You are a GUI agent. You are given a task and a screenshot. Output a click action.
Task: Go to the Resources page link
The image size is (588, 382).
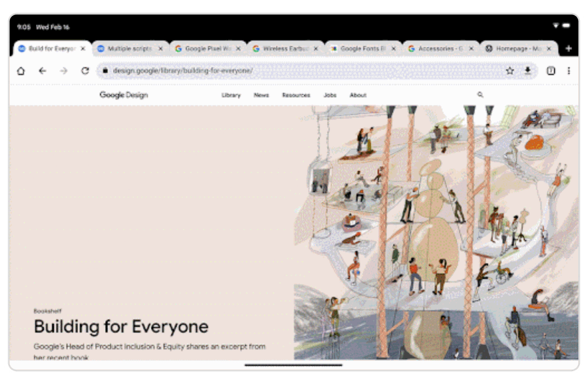coord(296,95)
